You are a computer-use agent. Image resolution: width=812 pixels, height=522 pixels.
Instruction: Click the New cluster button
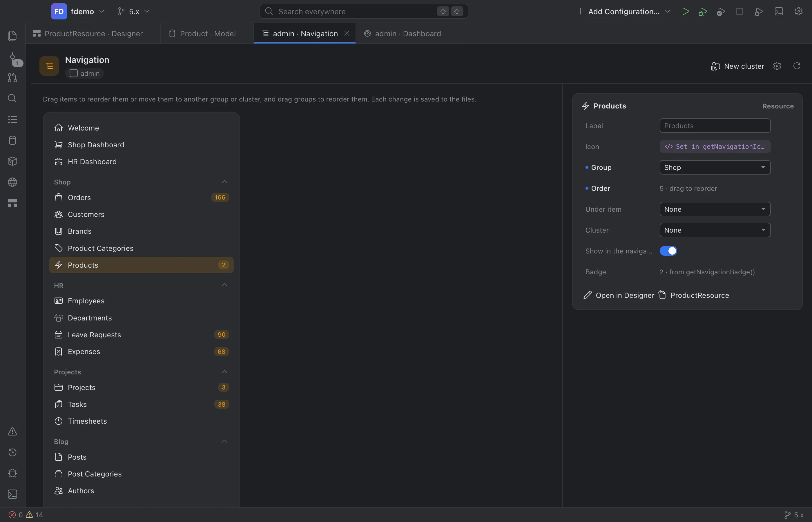(x=737, y=66)
